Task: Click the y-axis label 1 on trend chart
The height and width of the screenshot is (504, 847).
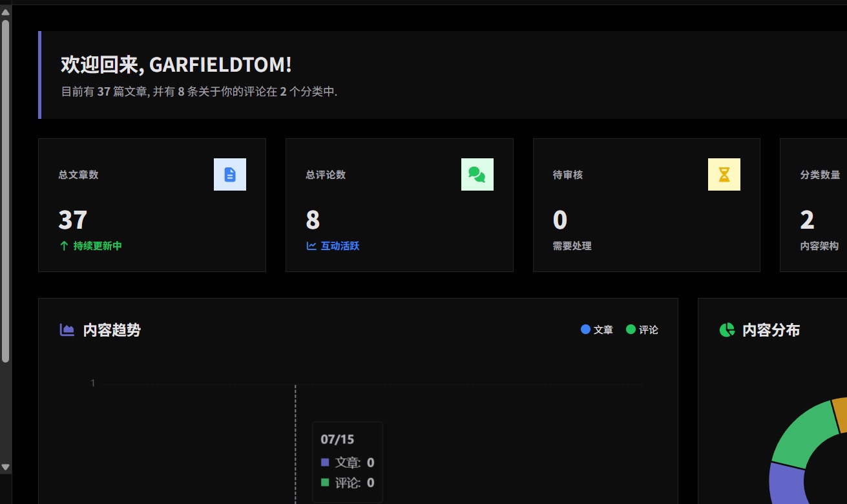Action: [92, 383]
